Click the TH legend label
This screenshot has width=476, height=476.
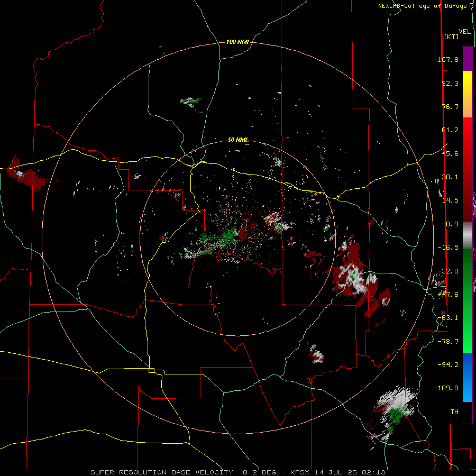click(454, 412)
